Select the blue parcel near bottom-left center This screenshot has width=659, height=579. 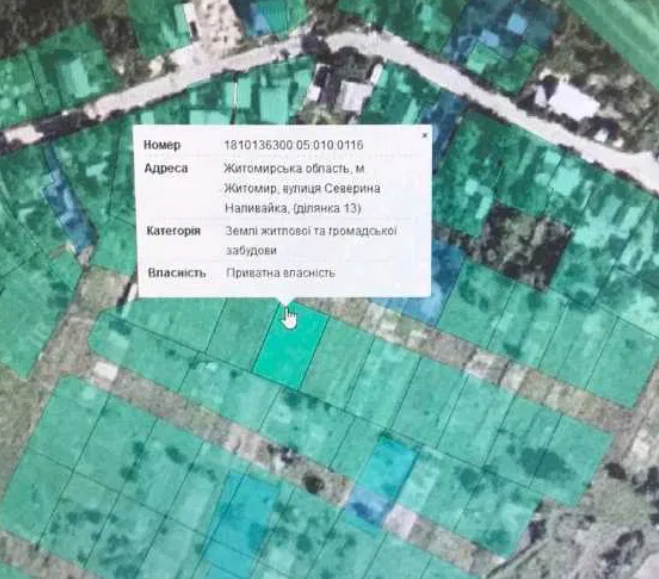[x=240, y=512]
